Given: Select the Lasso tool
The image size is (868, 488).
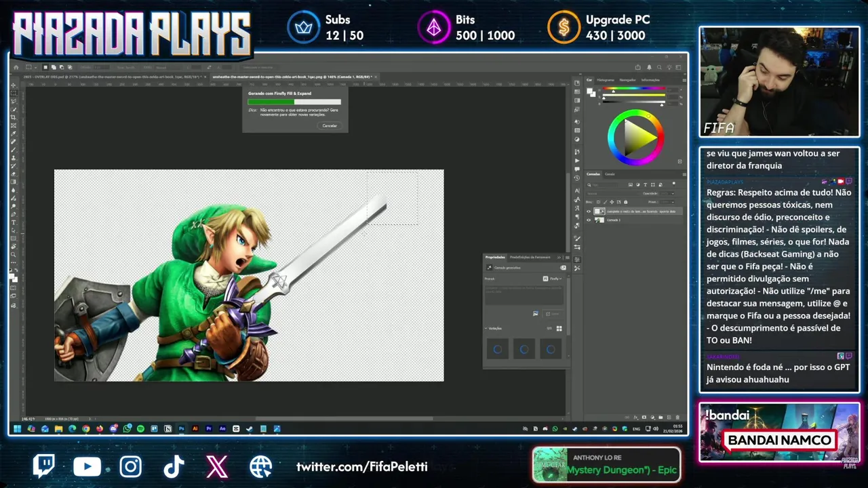Looking at the screenshot, I should (14, 101).
